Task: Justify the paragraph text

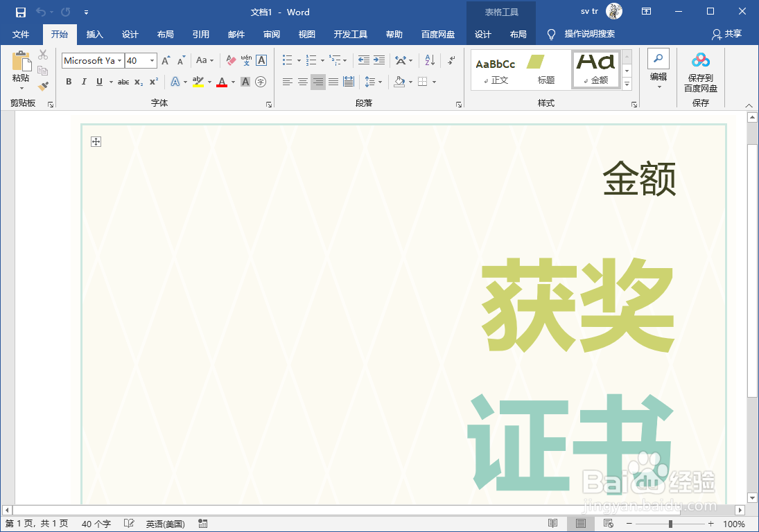Action: [333, 82]
